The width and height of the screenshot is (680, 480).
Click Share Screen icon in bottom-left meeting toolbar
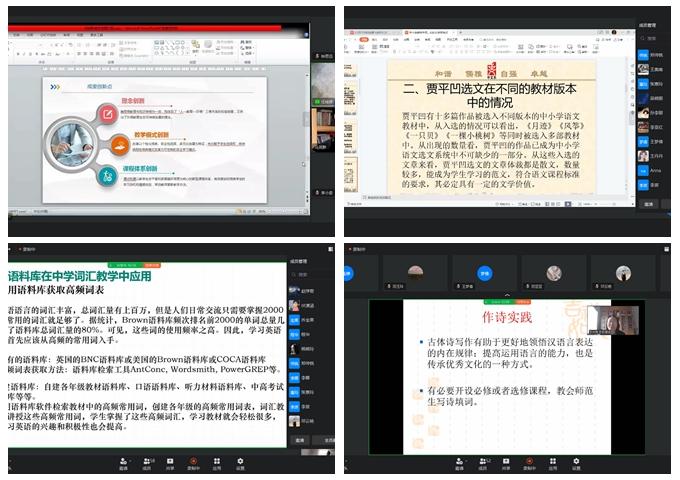point(170,464)
